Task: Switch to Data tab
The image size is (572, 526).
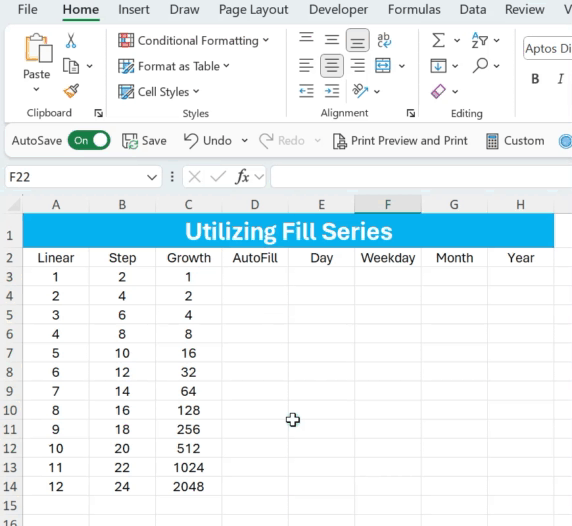Action: click(x=473, y=9)
